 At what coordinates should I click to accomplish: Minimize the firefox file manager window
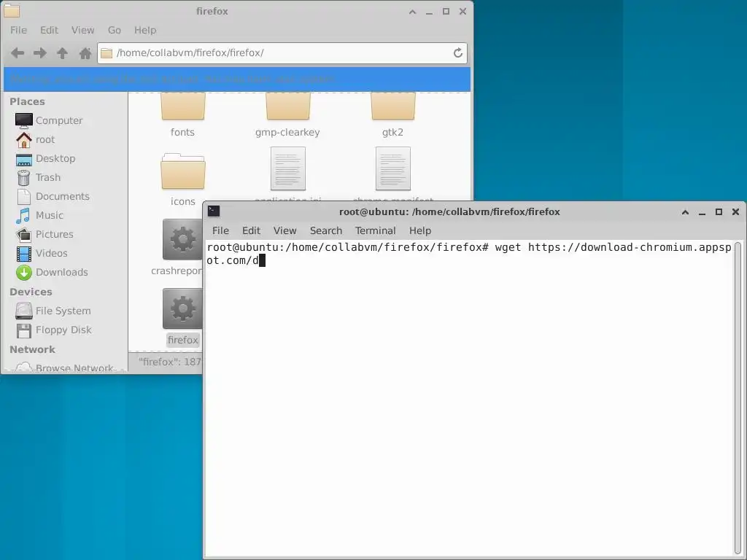pyautogui.click(x=429, y=12)
